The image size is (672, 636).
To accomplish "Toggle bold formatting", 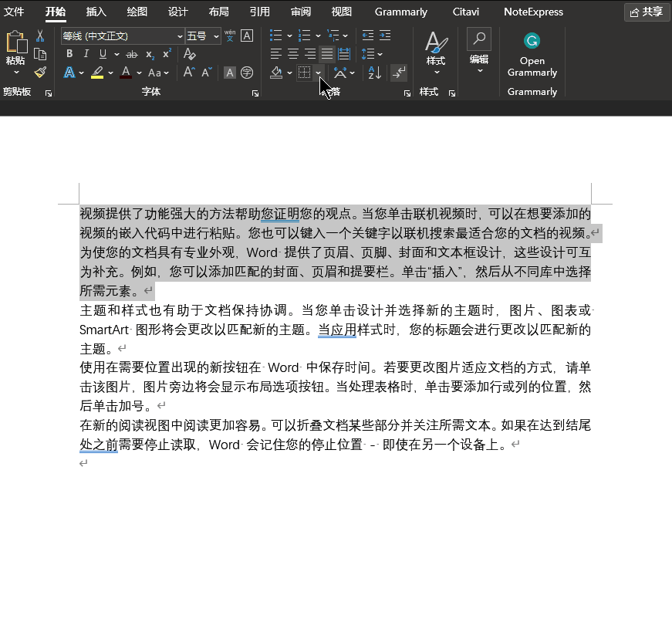I will (x=69, y=54).
